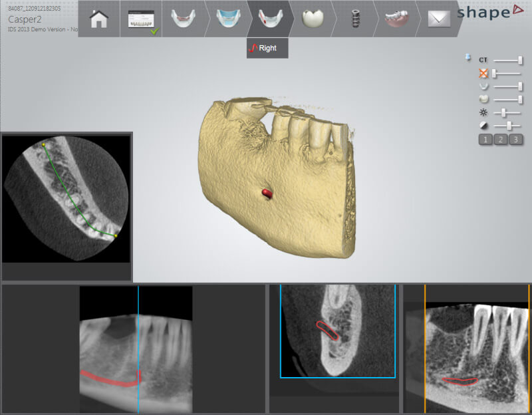532x415 pixels.
Task: Select the nerve canal marking step
Action: tap(270, 19)
